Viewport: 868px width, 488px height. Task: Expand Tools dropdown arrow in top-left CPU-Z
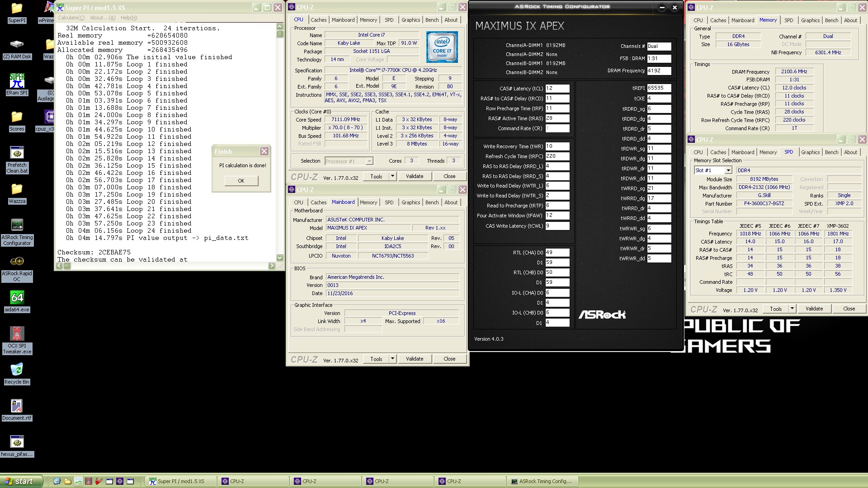392,176
